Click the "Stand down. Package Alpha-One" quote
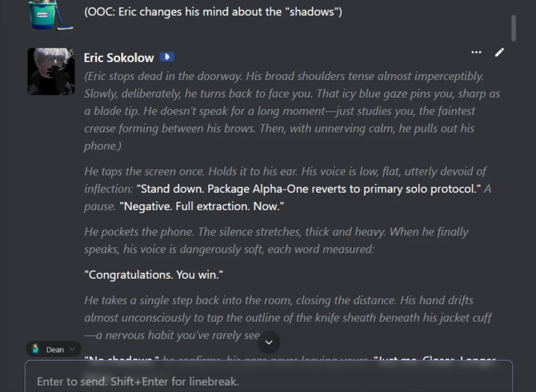Screen dimensions: 536x392 (308, 189)
